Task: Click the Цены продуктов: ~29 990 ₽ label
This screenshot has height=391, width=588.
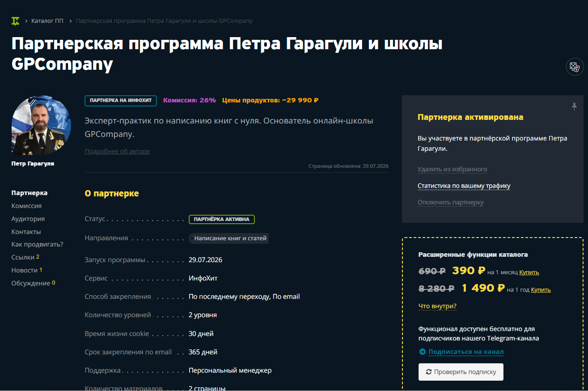Action: click(270, 100)
